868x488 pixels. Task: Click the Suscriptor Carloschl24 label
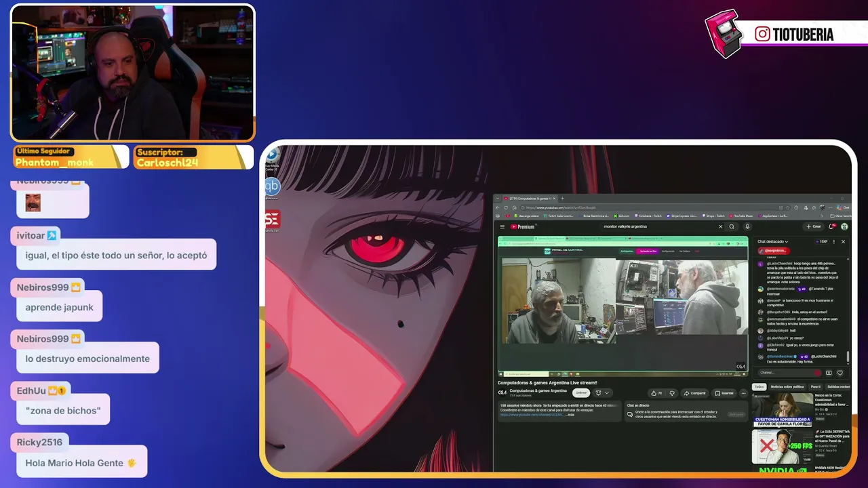(x=193, y=157)
